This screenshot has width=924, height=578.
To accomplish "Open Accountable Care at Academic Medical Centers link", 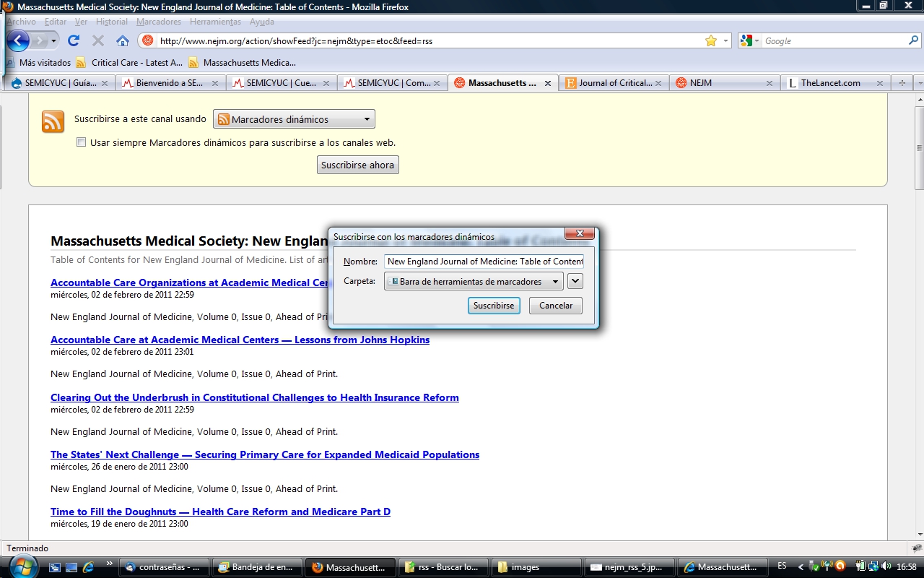I will (240, 340).
